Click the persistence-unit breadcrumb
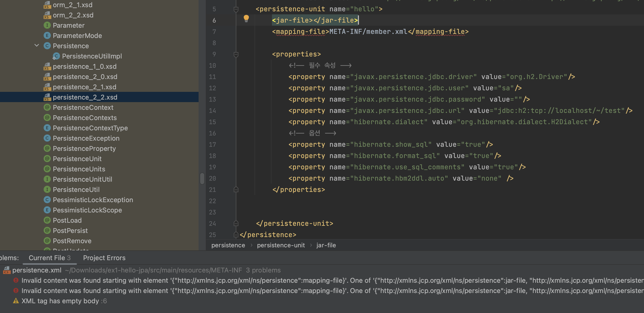This screenshot has width=644, height=313. (281, 245)
